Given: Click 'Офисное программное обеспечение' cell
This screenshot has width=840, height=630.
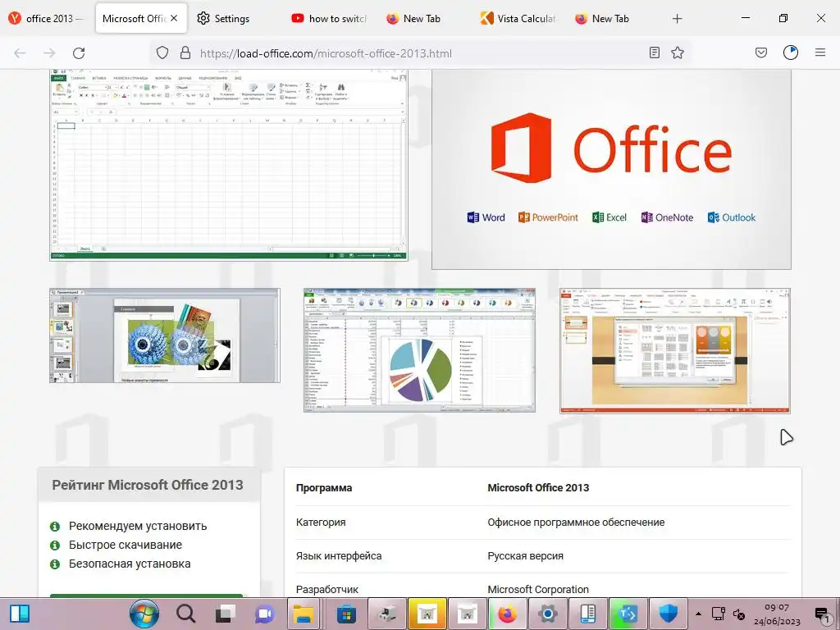Looking at the screenshot, I should (576, 523).
